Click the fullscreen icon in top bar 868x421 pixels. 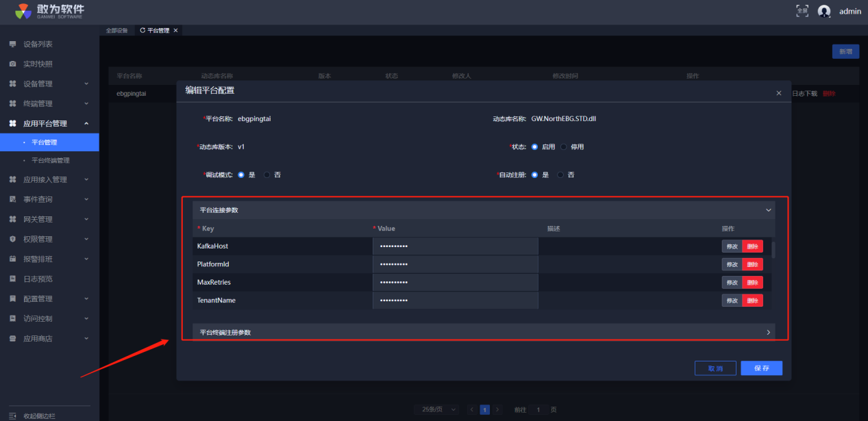tap(802, 11)
